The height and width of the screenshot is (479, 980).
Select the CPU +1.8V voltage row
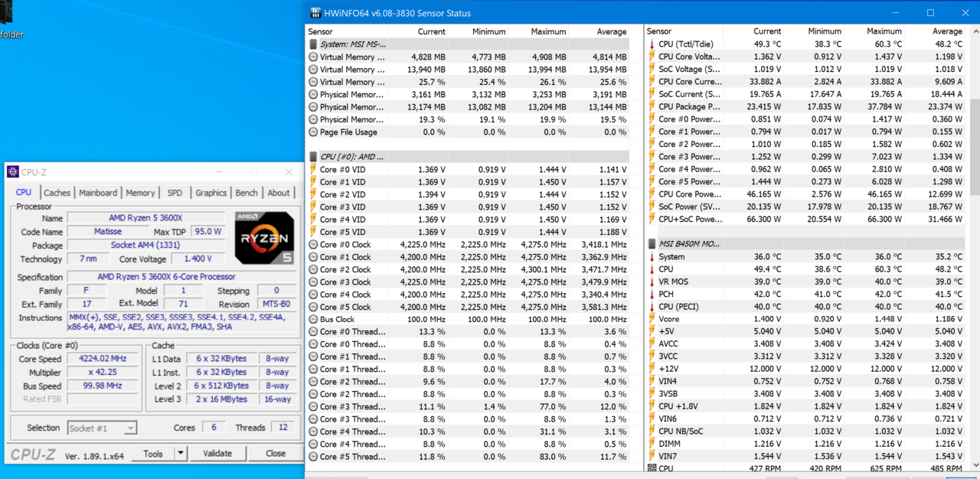click(x=805, y=406)
